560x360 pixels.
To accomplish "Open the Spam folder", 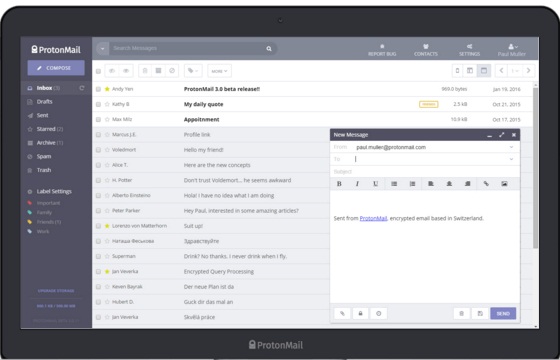I will pyautogui.click(x=44, y=156).
